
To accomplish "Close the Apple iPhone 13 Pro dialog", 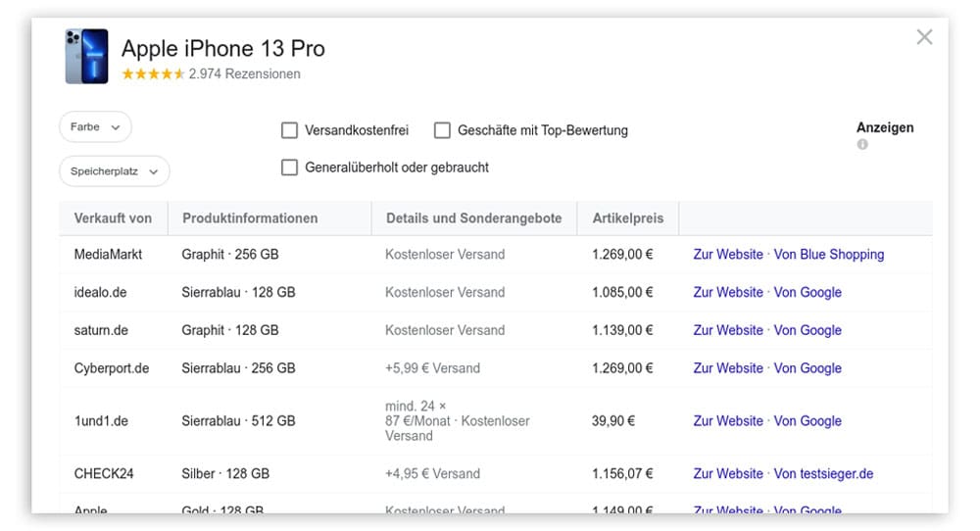I will pyautogui.click(x=924, y=37).
